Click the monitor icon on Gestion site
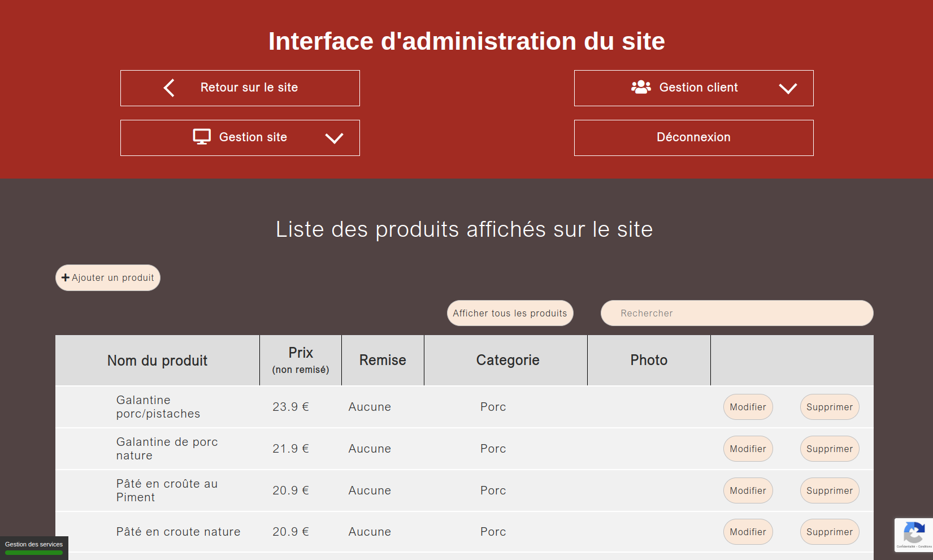Screen dimensions: 933x560 201,137
